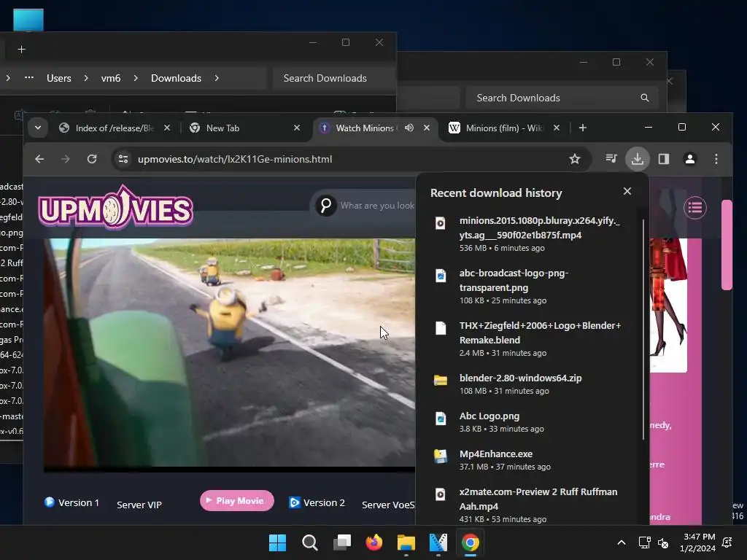Expand chevron after vm6 breadcrumb
This screenshot has height=560, width=747.
(136, 78)
